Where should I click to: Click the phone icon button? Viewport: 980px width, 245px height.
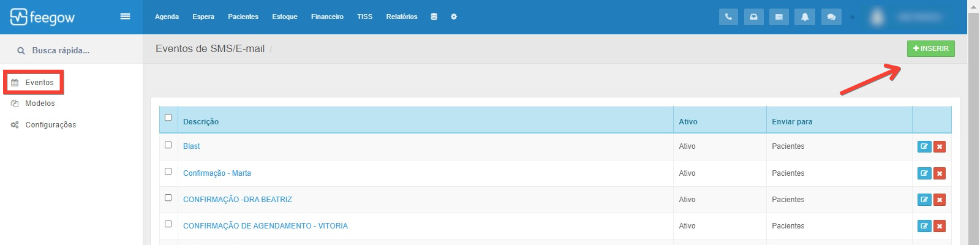(728, 17)
